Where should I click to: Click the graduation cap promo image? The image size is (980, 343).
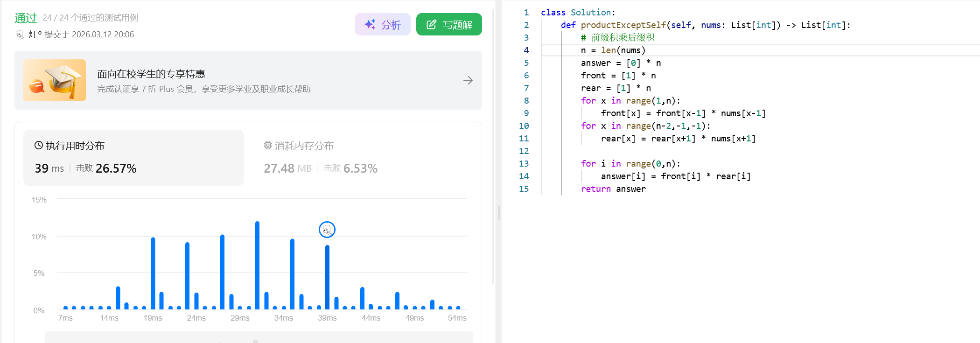pyautogui.click(x=55, y=80)
